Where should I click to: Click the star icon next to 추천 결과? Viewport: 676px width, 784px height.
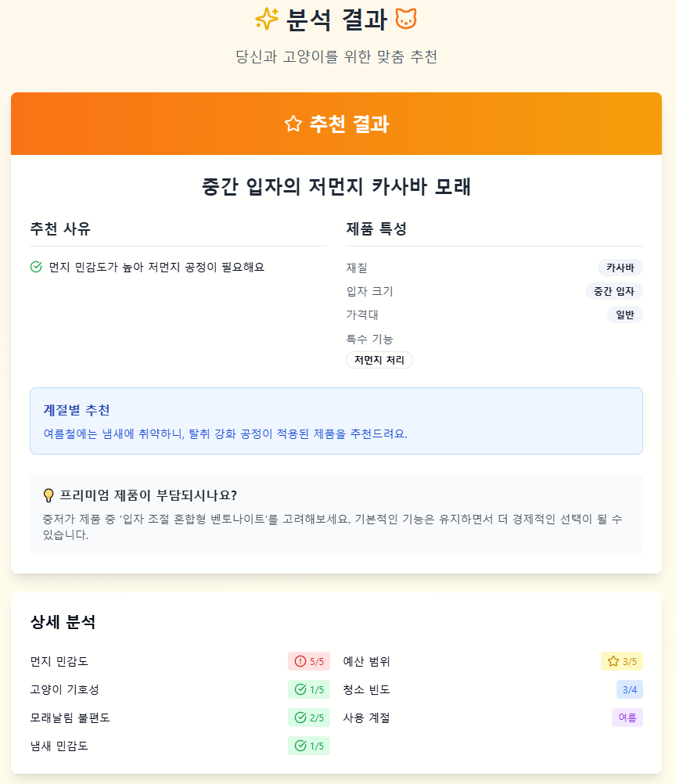coord(290,123)
